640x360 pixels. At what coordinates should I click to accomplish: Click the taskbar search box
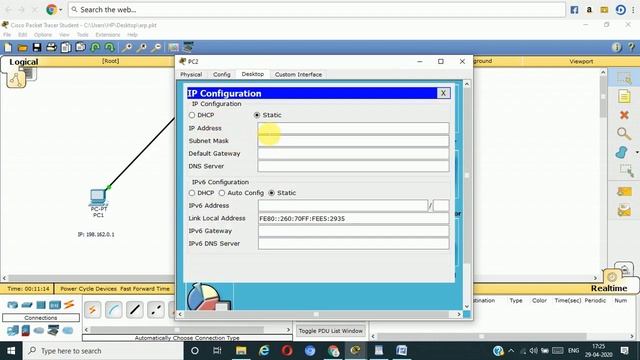coord(103,351)
